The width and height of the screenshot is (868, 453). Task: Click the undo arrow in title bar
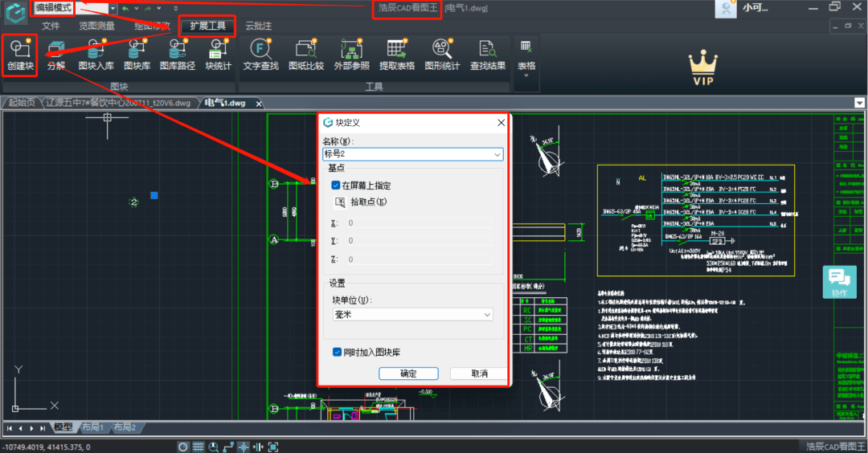coord(125,8)
